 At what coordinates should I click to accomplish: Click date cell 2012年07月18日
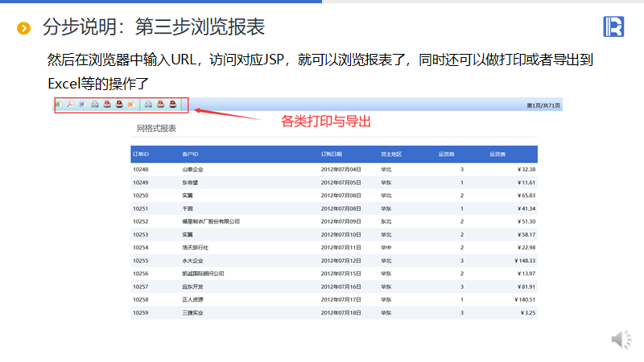click(341, 313)
